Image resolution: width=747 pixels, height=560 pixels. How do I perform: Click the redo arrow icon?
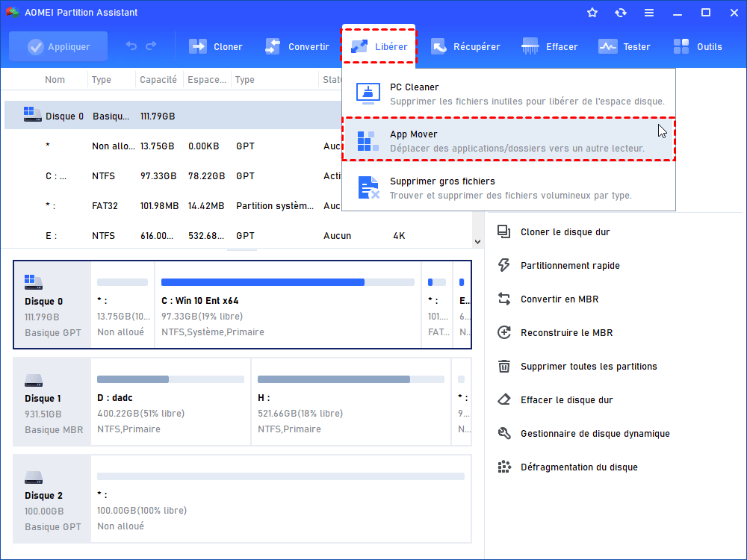point(151,46)
